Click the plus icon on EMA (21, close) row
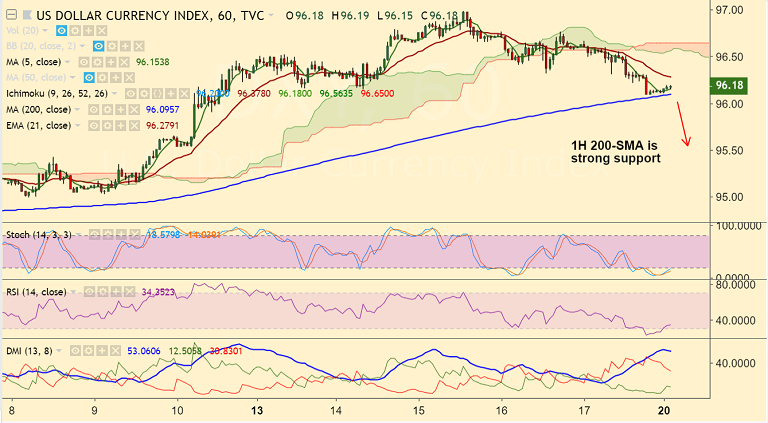This screenshot has height=423, width=768. (x=120, y=126)
